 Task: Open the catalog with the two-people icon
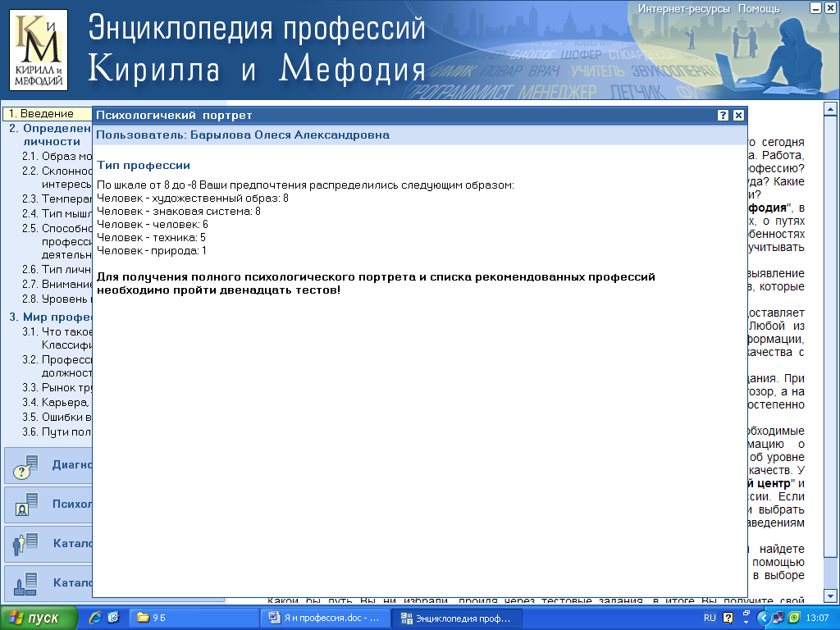(25, 544)
